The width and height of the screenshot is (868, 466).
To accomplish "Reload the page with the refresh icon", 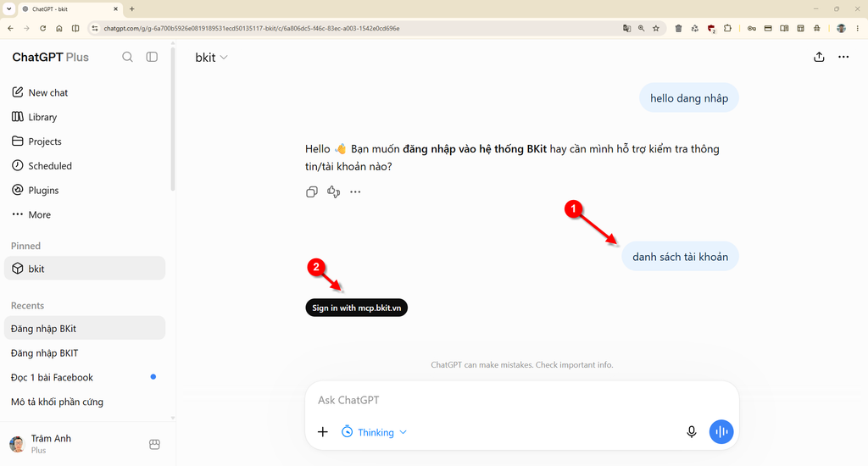I will click(42, 28).
